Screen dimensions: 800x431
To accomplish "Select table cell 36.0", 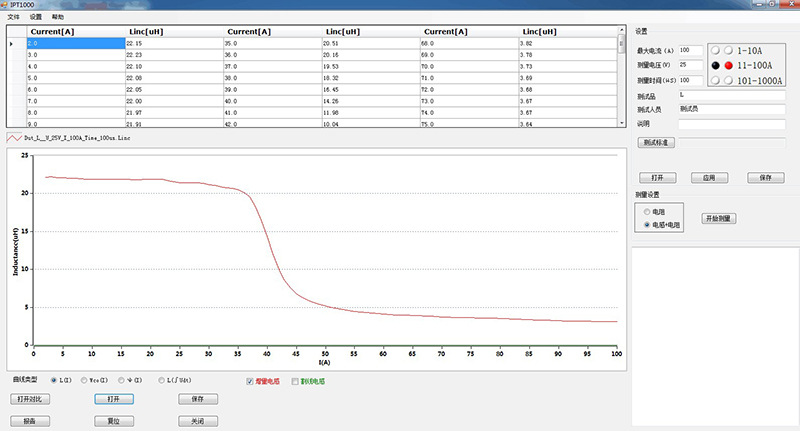I will (x=273, y=55).
